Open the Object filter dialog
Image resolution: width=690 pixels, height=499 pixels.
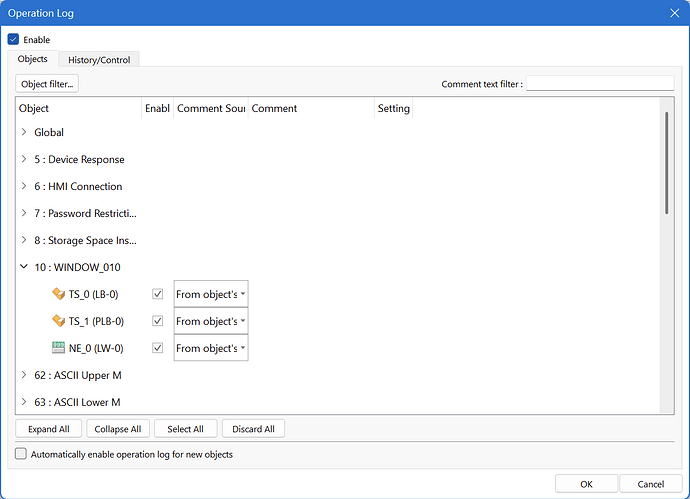tap(47, 84)
